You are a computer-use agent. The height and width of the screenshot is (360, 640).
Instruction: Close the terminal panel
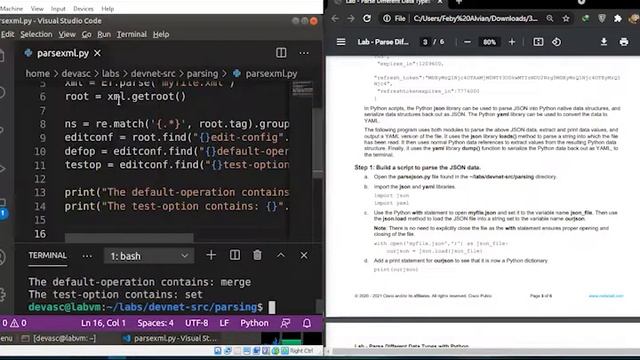[x=304, y=256]
